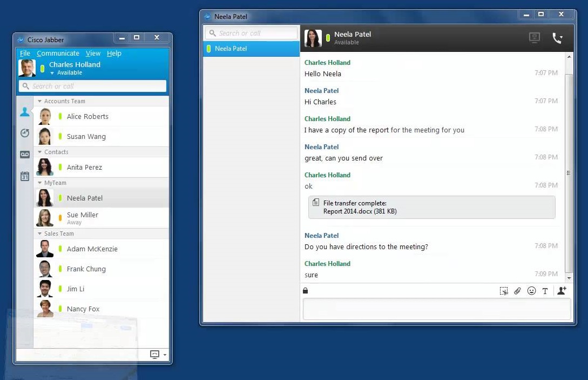Click the message "Hi Charles"
This screenshot has width=588, height=380.
[320, 102]
